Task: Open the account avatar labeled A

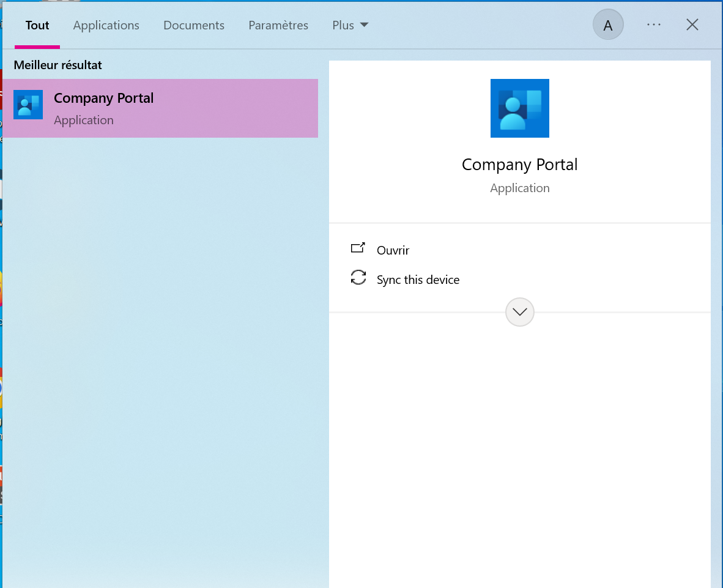Action: 607,25
